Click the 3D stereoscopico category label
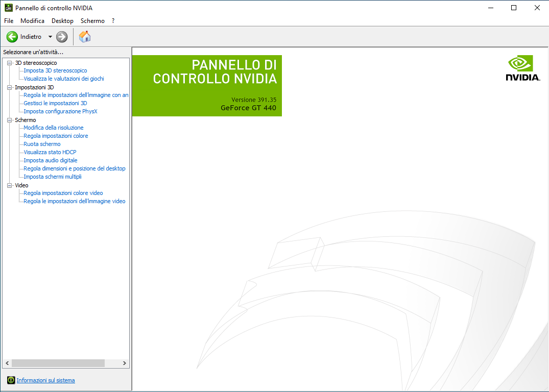 click(x=36, y=63)
